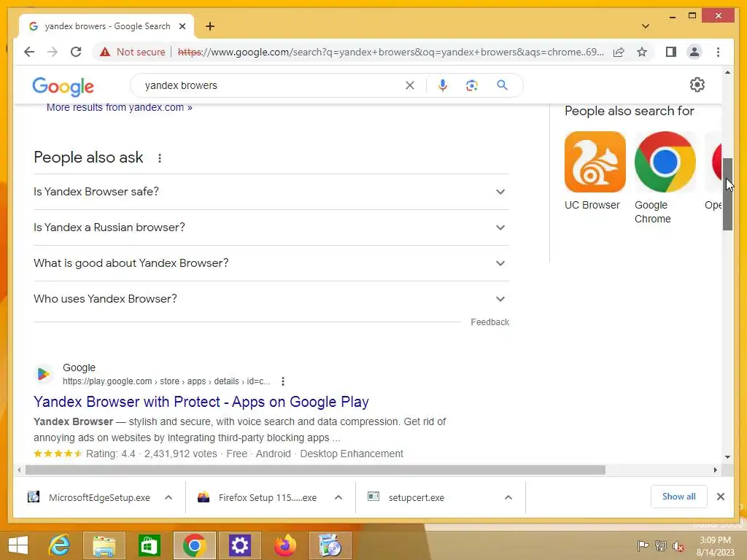
Task: Click the scroll down arrow
Action: point(727,457)
